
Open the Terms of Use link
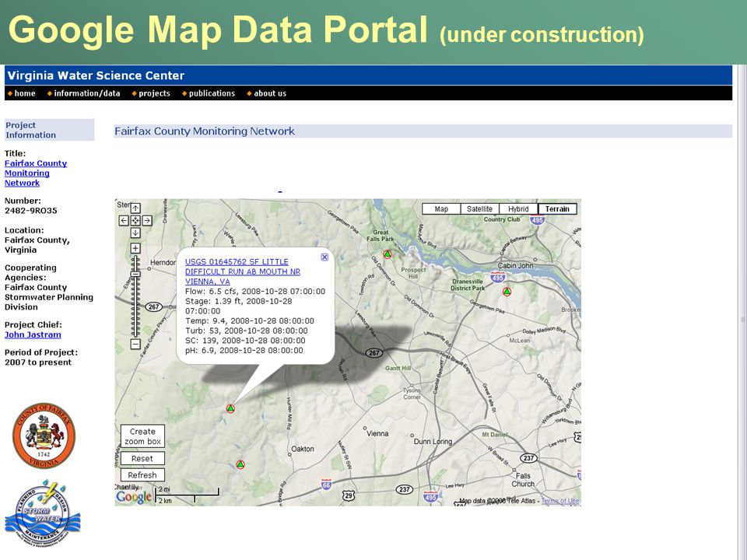coord(560,500)
